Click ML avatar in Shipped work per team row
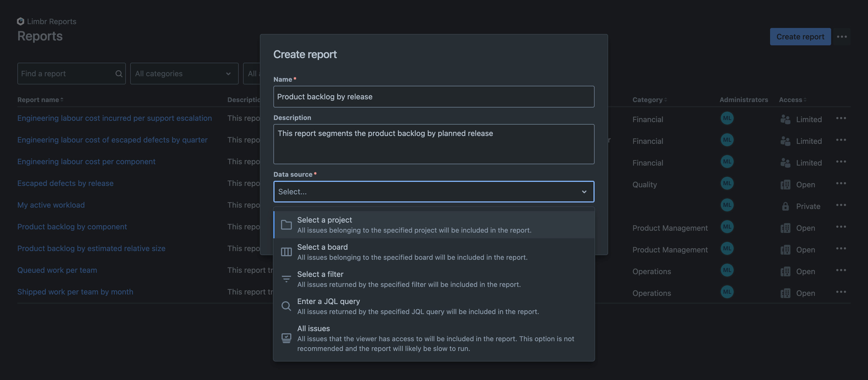Viewport: 868px width, 380px height. coord(727,292)
